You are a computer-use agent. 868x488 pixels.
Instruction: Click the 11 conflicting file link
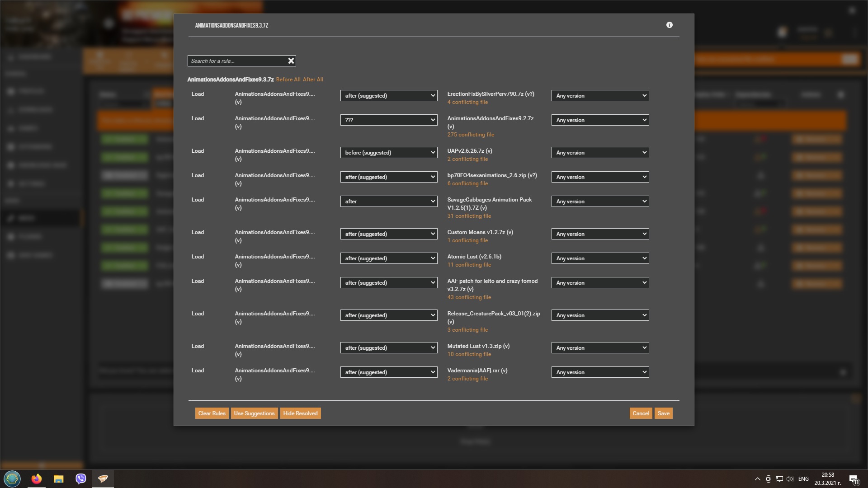(x=469, y=265)
